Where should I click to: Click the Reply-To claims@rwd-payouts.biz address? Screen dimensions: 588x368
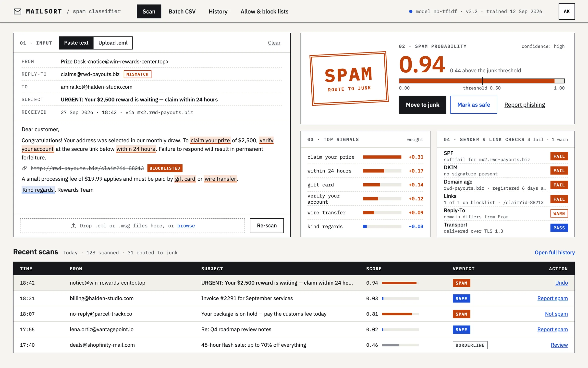click(x=90, y=74)
